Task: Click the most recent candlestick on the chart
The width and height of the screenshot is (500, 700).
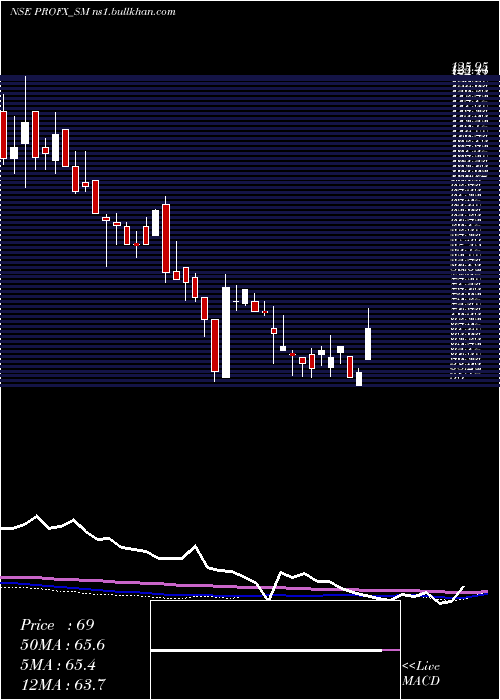Action: 368,334
